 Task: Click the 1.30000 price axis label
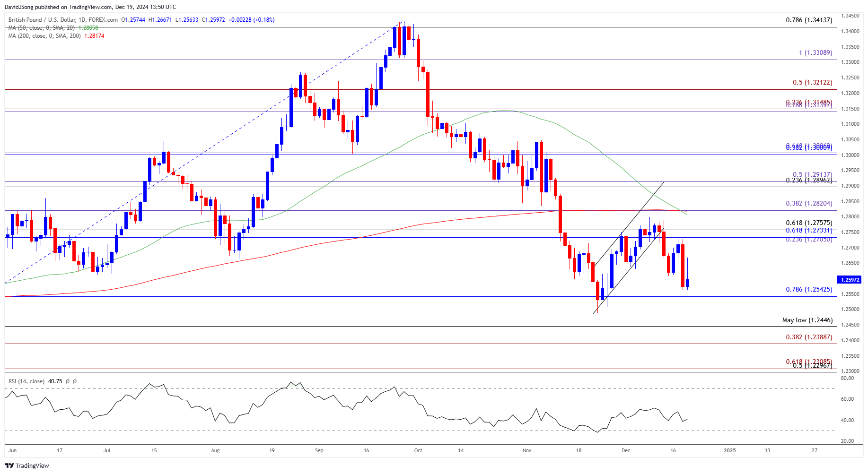(850, 155)
